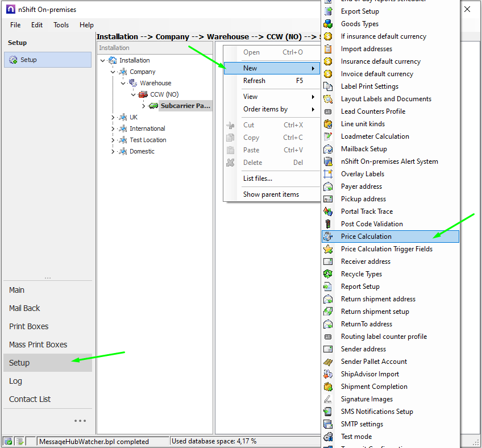
Task: Collapse the Company tree node
Action: pyautogui.click(x=113, y=72)
